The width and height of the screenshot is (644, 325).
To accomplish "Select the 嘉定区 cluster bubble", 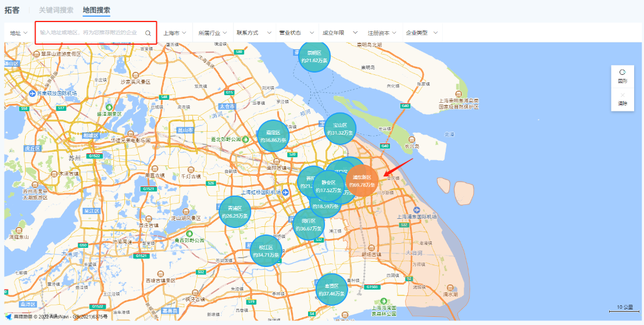I will pos(273,136).
